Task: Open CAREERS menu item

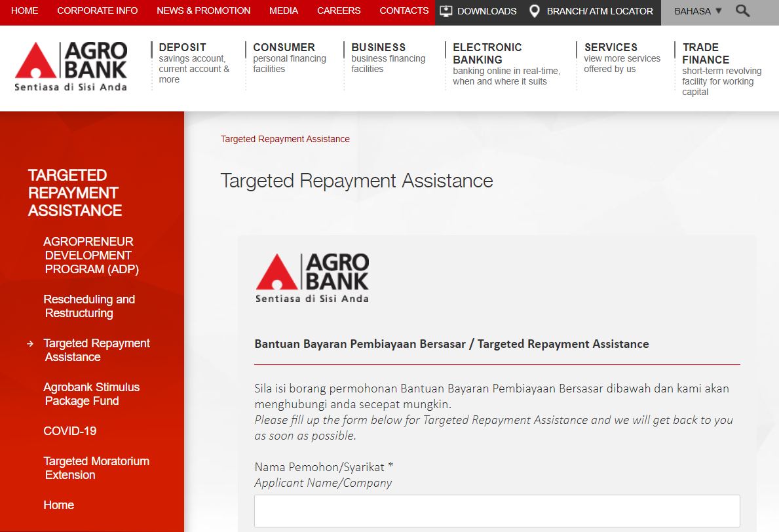Action: click(339, 10)
